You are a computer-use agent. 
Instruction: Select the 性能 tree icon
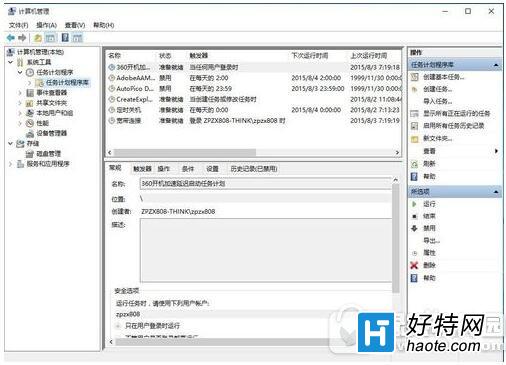pyautogui.click(x=30, y=123)
